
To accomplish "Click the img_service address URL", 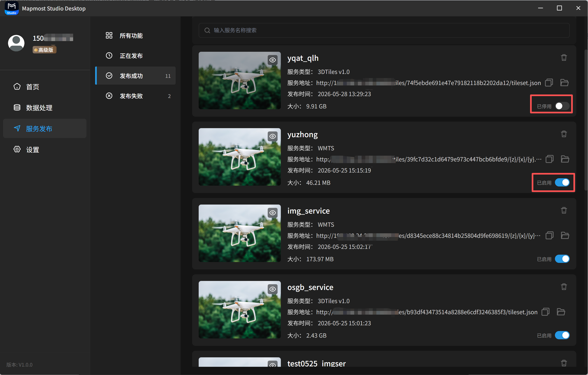I will (428, 236).
